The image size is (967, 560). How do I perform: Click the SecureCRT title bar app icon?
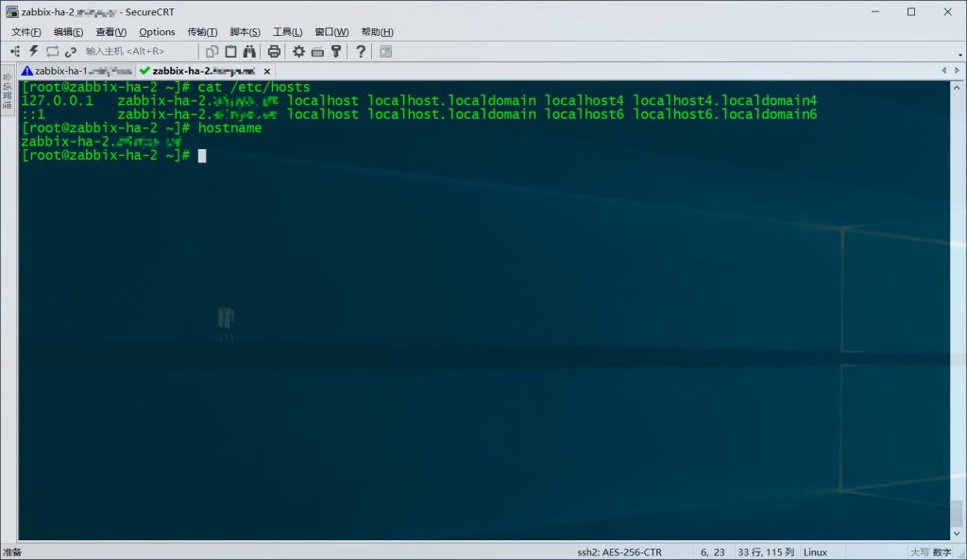click(x=11, y=11)
